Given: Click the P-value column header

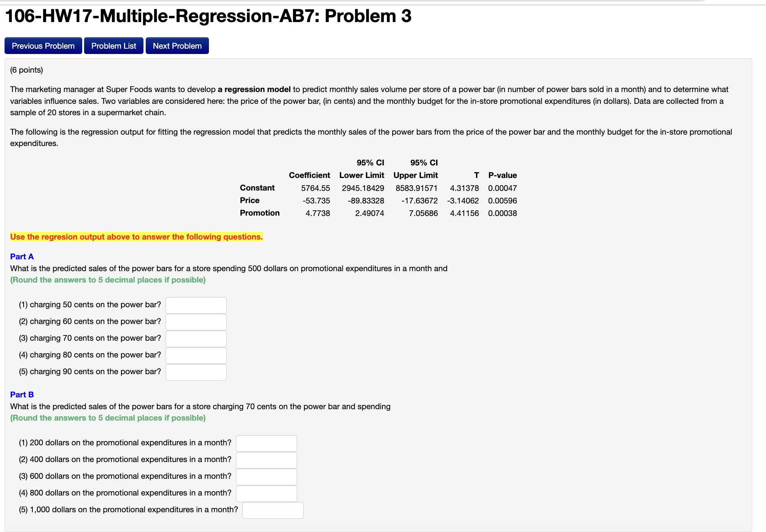Looking at the screenshot, I should (x=502, y=175).
